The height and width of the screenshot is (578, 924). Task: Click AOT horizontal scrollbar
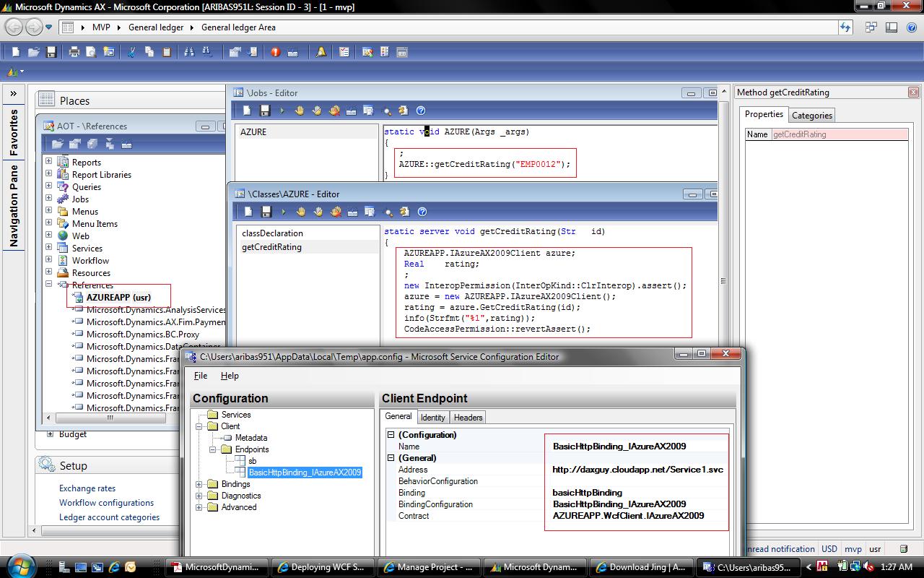coord(110,418)
